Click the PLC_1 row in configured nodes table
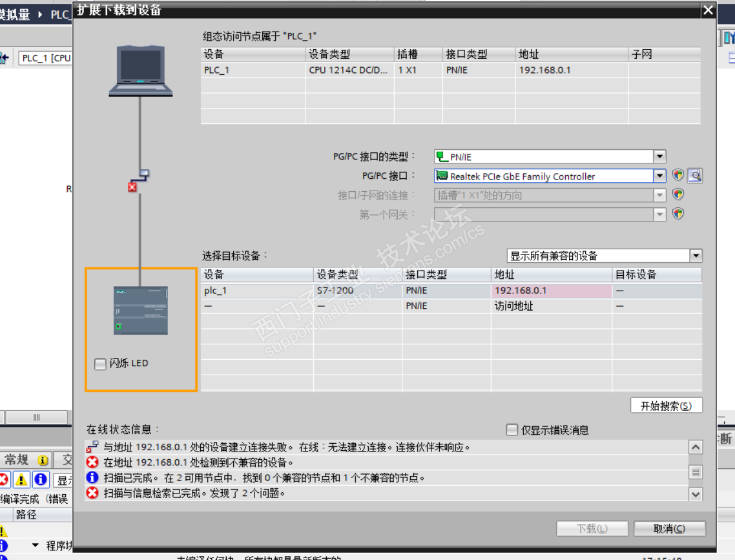This screenshot has height=560, width=735. pos(450,70)
